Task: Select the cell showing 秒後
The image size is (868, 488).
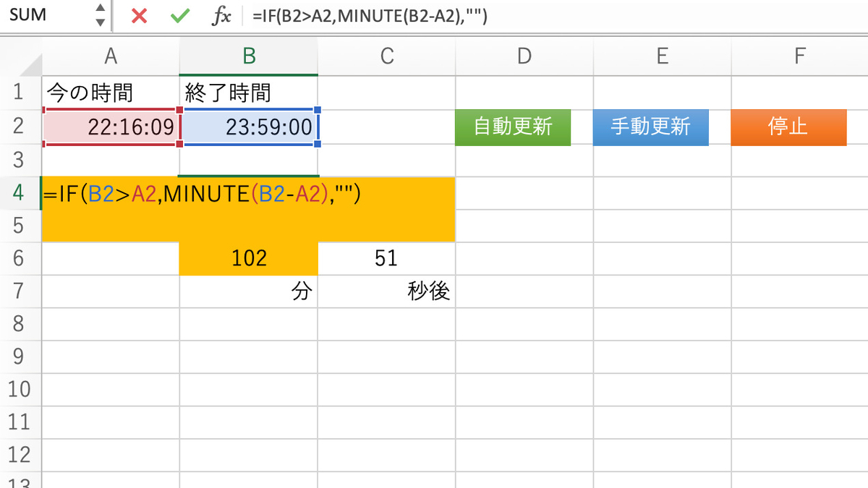Action: point(386,290)
